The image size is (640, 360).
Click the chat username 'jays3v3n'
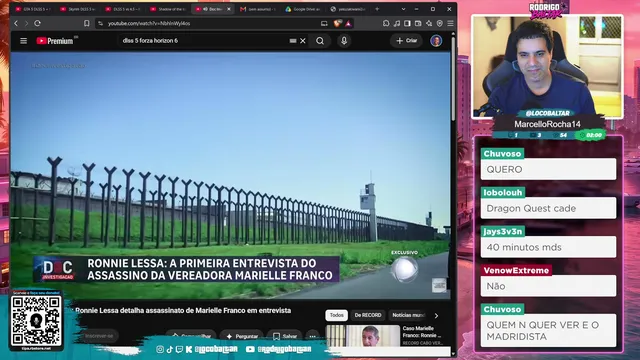pos(502,231)
